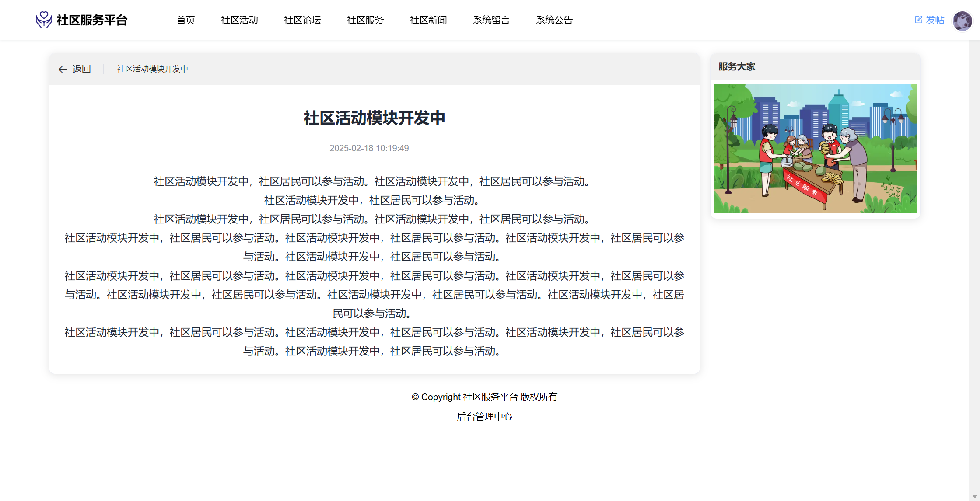Open the 后台管理中心 footer link
The image size is (980, 501).
click(484, 417)
